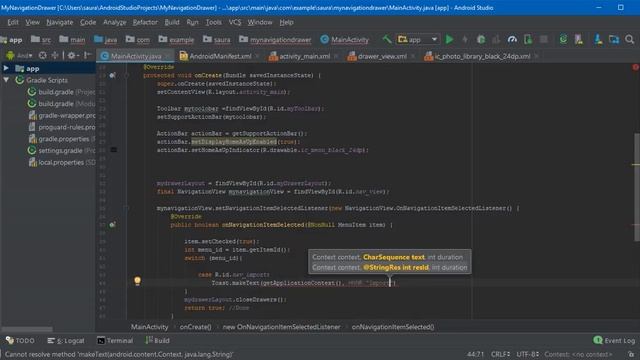Click the Debug app bug icon

pyautogui.click(x=481, y=39)
